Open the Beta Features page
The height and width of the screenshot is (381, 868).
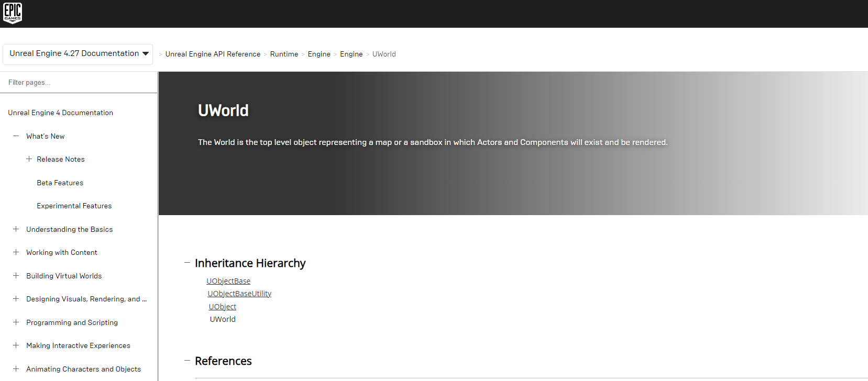[60, 183]
